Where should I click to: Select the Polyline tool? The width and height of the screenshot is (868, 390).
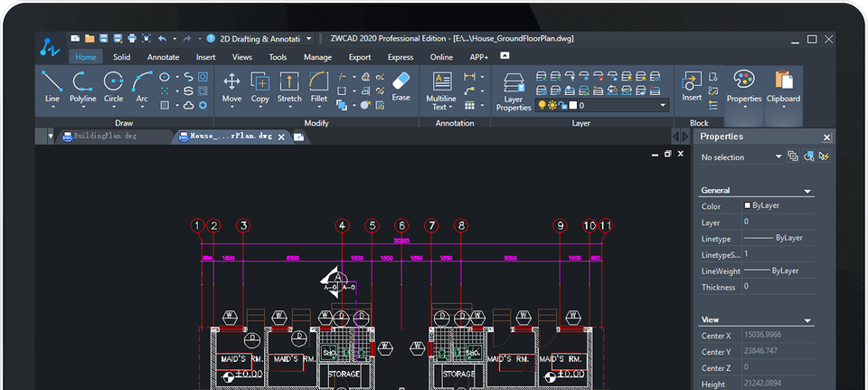(x=83, y=87)
